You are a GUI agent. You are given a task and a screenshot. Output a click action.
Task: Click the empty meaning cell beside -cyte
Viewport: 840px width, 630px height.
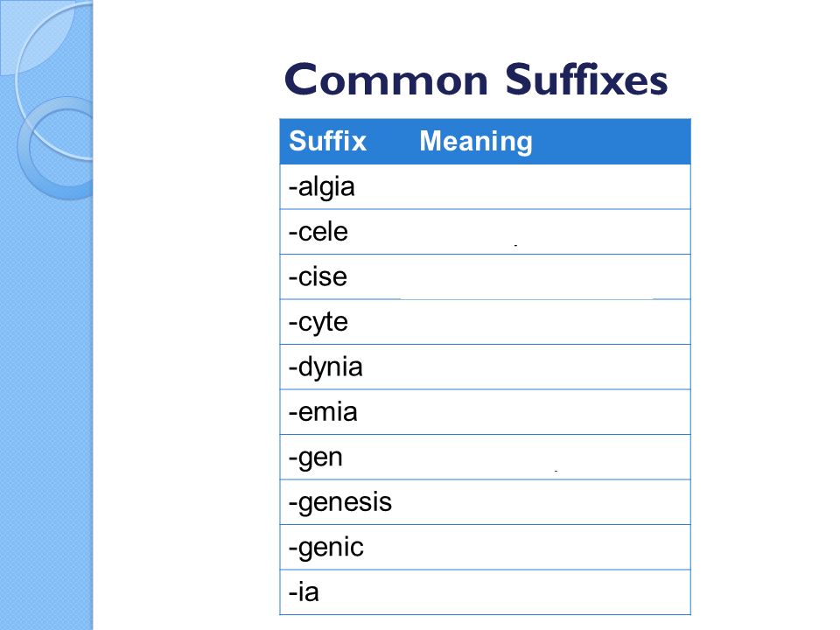tap(552, 322)
